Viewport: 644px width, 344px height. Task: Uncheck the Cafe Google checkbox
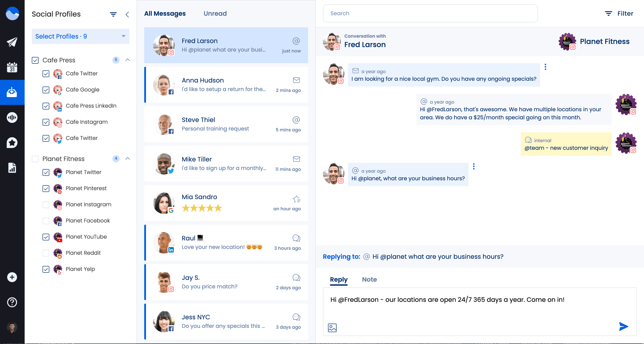46,90
